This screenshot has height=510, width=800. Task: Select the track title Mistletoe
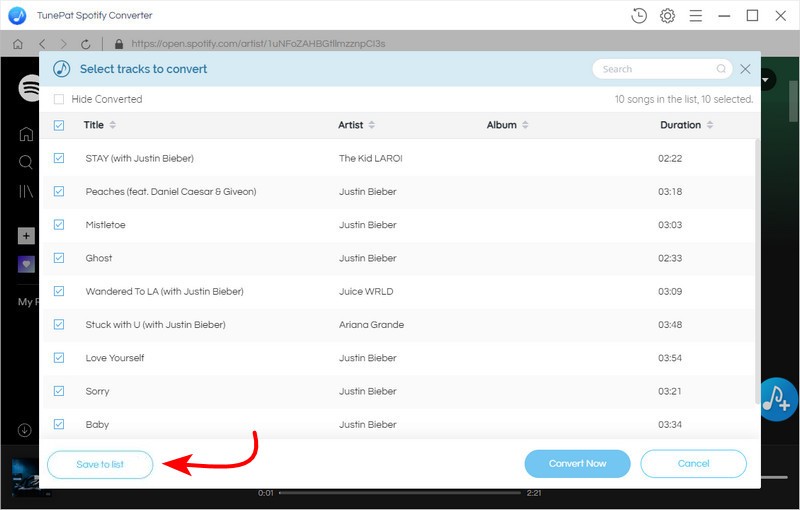click(x=106, y=225)
